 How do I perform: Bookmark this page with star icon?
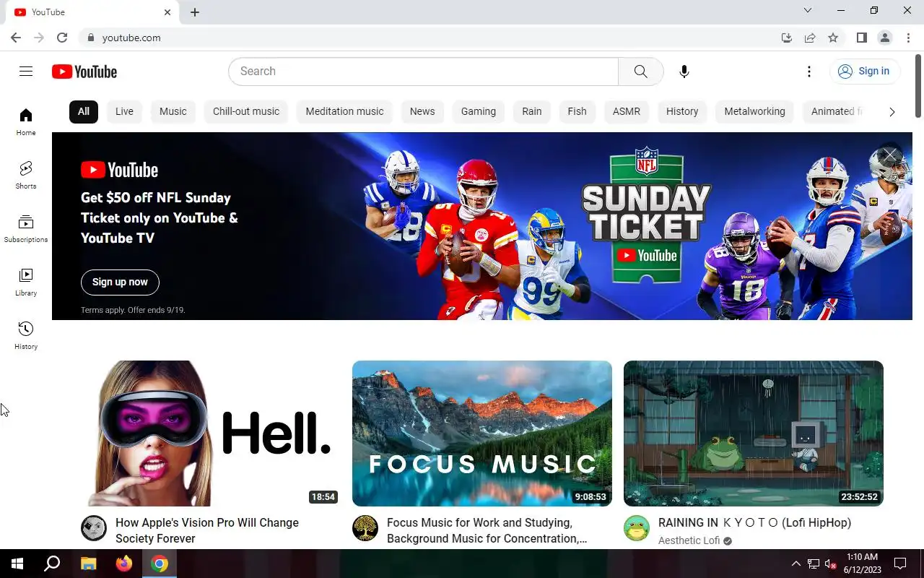click(x=833, y=38)
